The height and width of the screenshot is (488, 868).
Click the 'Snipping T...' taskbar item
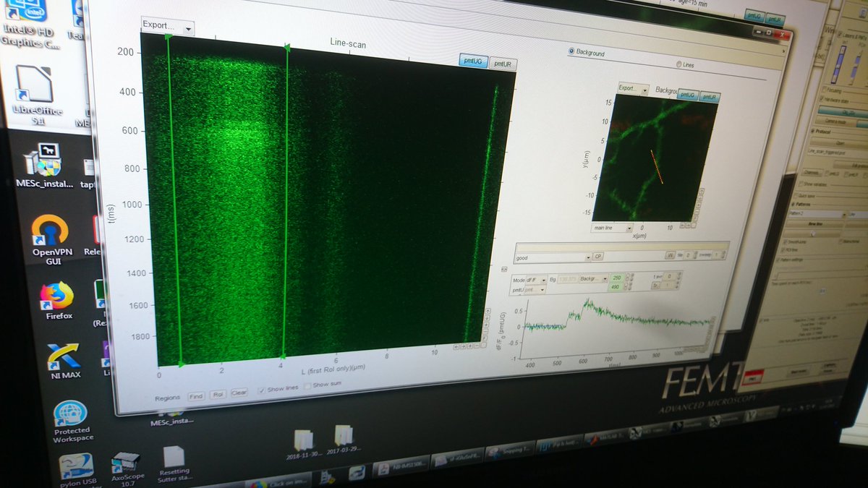point(510,451)
